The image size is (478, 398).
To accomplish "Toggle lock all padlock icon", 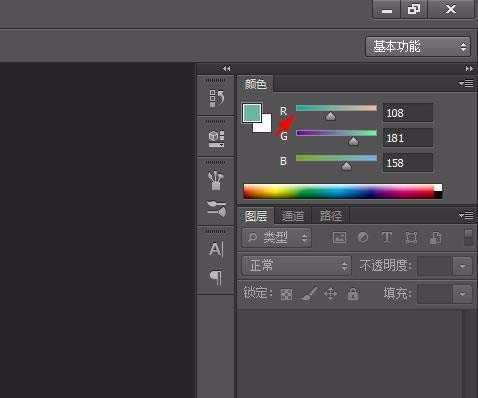I will 353,294.
